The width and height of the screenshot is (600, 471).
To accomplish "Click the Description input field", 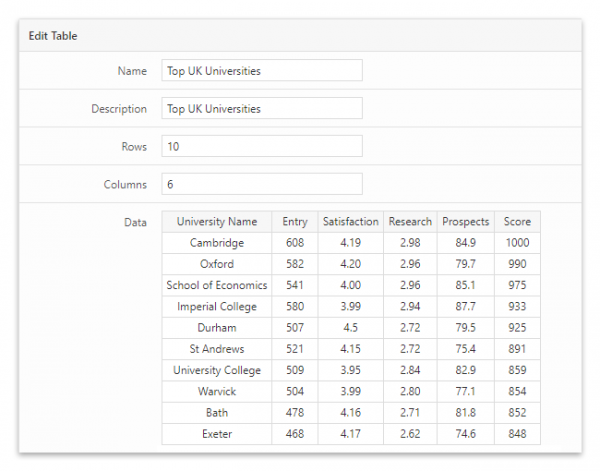I will [x=261, y=108].
